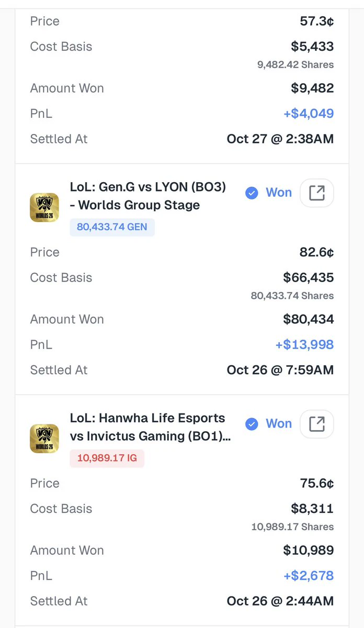Click the $66,435 cost basis amount
The width and height of the screenshot is (364, 628).
click(x=309, y=277)
